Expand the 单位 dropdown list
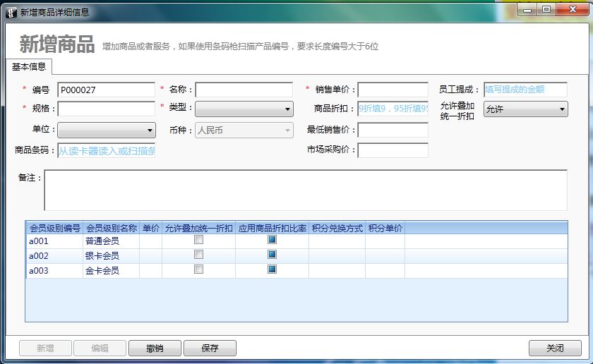 pyautogui.click(x=106, y=131)
